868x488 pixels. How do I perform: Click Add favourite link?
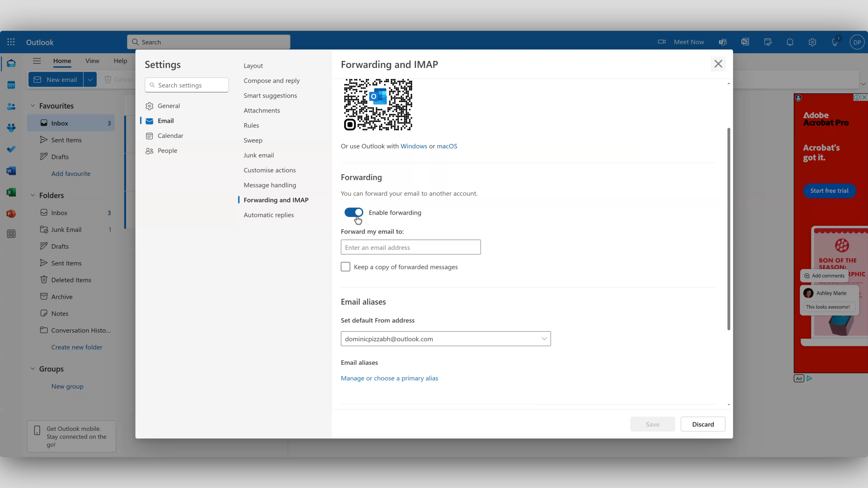point(71,174)
